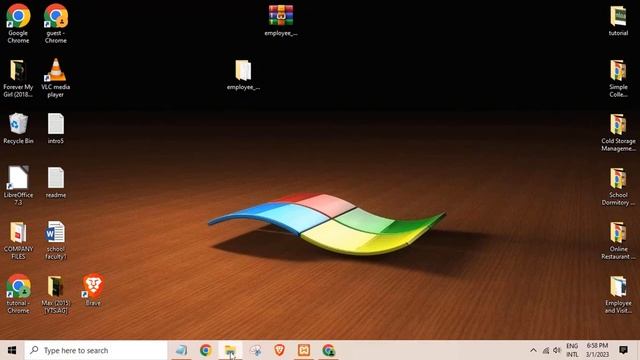Viewport: 640px width, 360px height.
Task: Open the Windows Start menu
Action: pos(12,350)
